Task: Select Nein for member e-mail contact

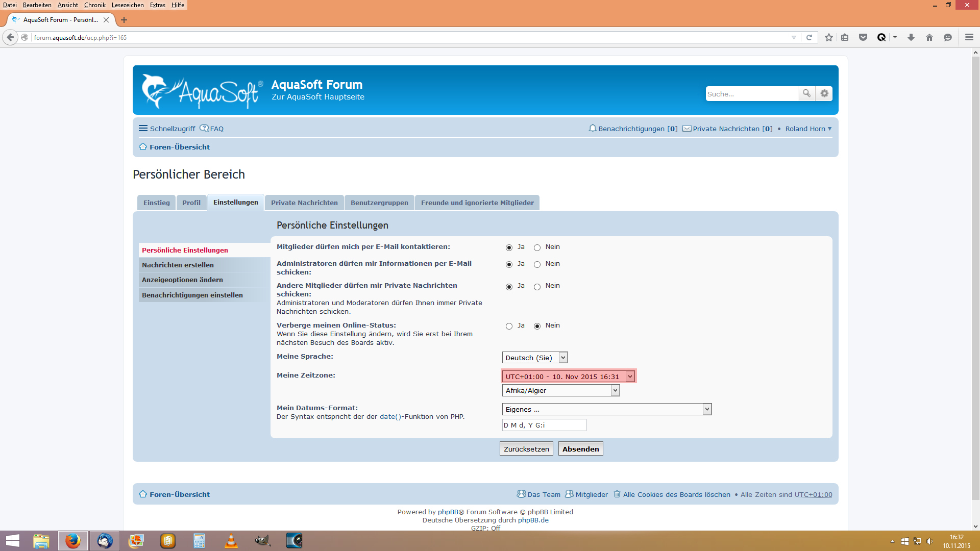Action: point(537,247)
